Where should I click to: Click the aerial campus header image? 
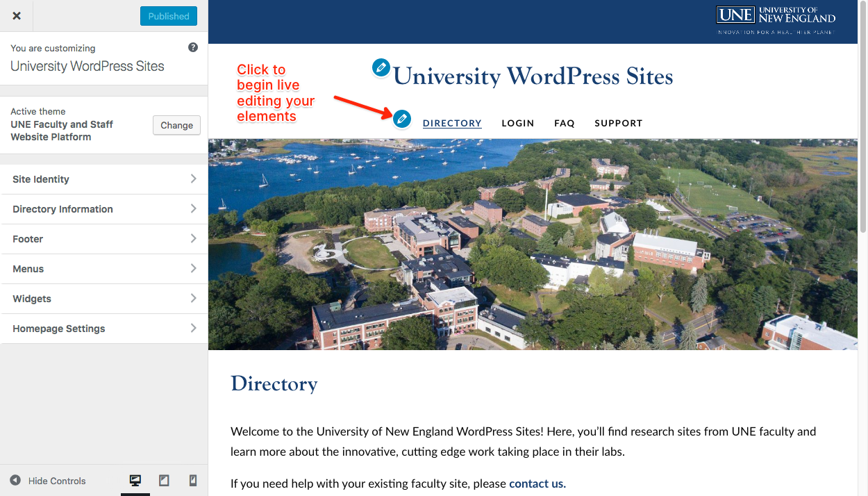(533, 244)
